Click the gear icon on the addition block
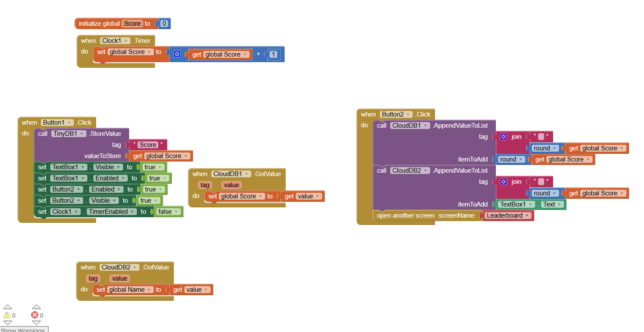The width and height of the screenshot is (644, 332). tap(177, 54)
